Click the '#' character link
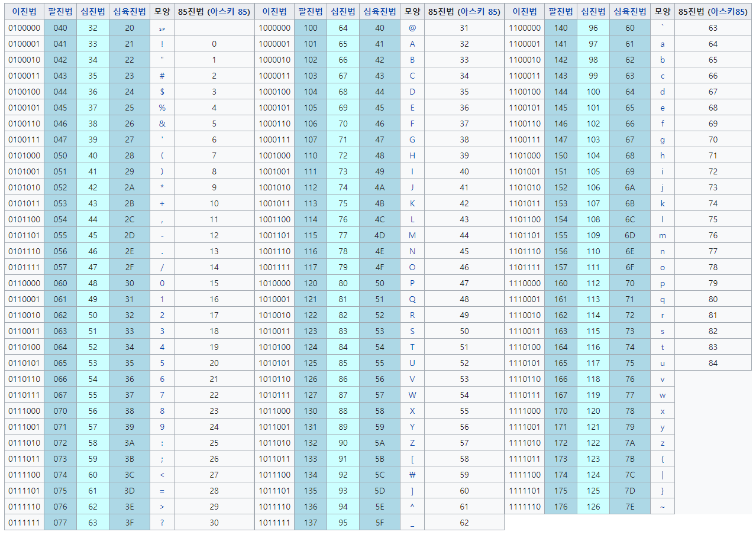 pyautogui.click(x=162, y=76)
